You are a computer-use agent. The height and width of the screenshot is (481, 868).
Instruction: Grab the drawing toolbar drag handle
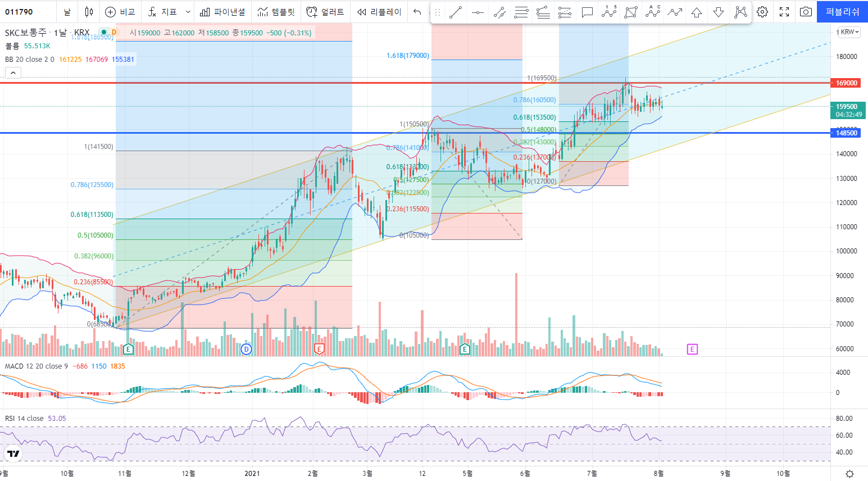(438, 12)
